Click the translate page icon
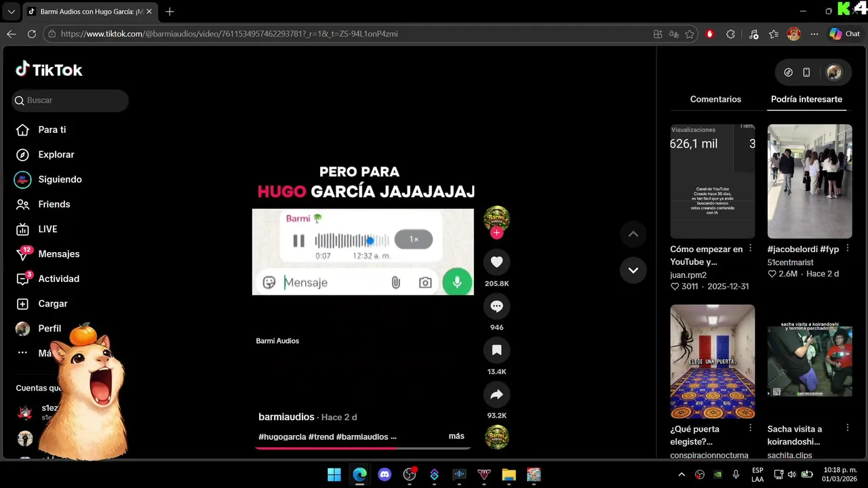Image resolution: width=868 pixels, height=488 pixels. coord(673,34)
